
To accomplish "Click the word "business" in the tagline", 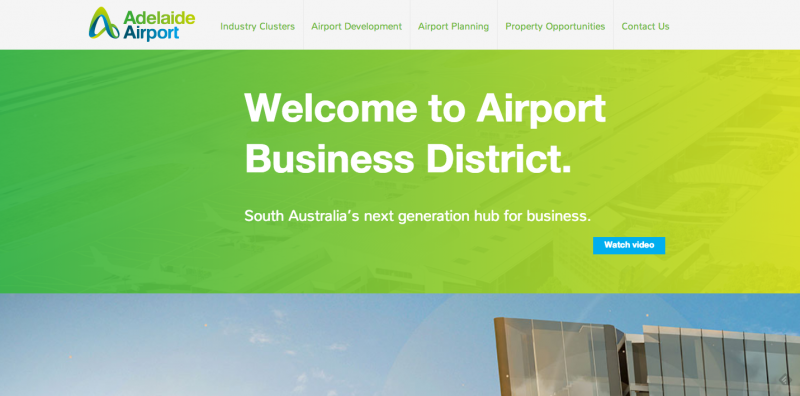I will pos(558,216).
